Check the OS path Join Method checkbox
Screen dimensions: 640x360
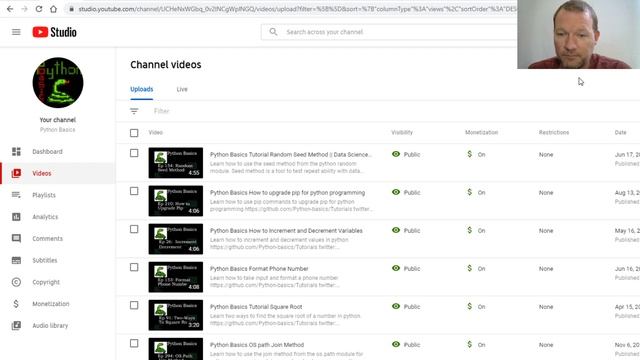(x=134, y=343)
